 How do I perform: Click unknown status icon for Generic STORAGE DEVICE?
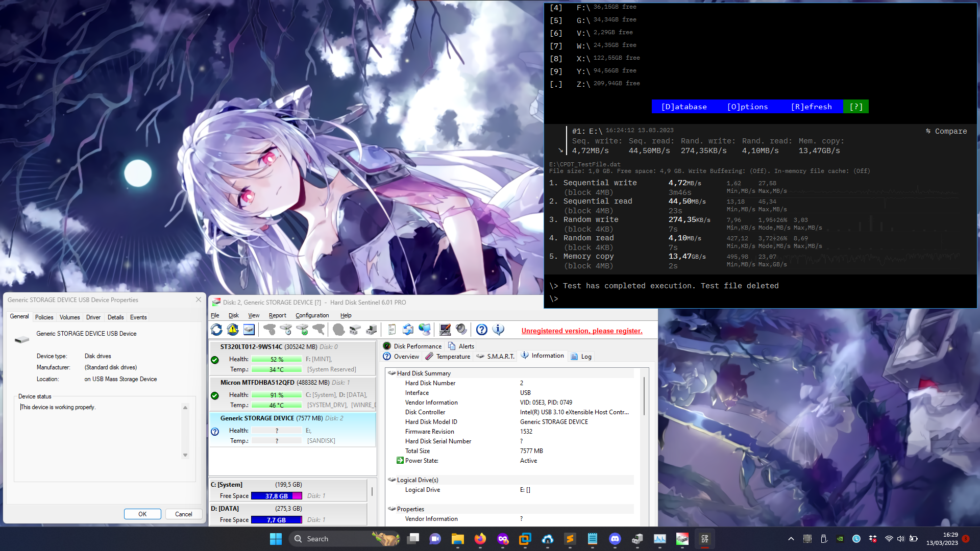pos(215,432)
